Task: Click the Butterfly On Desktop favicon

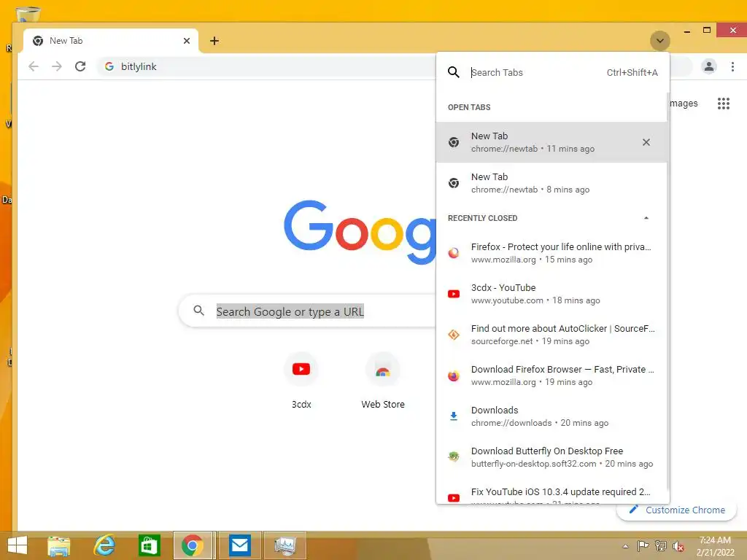Action: click(x=454, y=456)
